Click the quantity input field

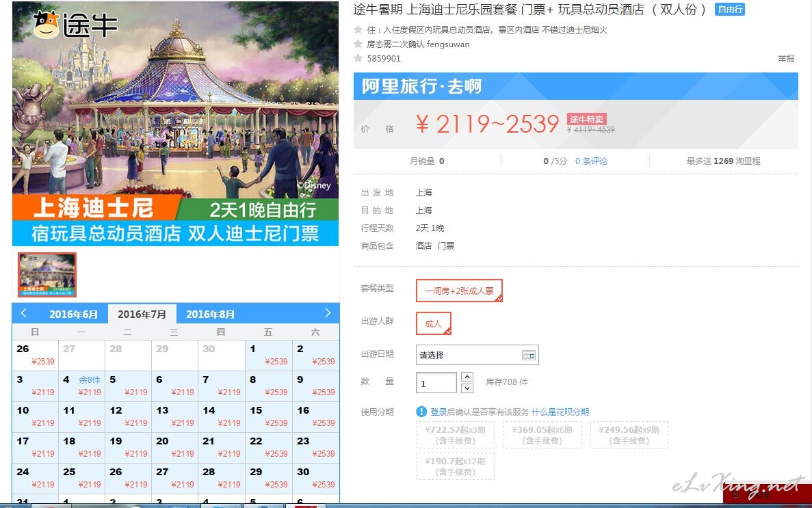point(436,383)
